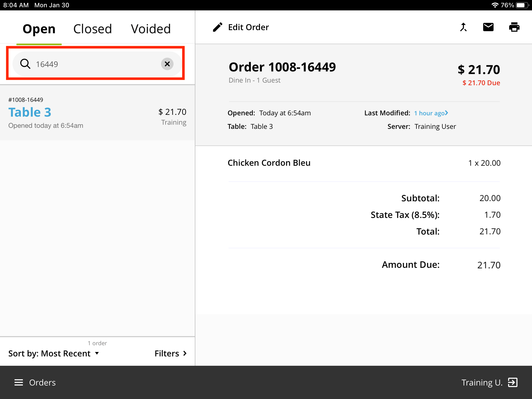Email the receipt via envelope icon
The image size is (532, 399).
[488, 27]
